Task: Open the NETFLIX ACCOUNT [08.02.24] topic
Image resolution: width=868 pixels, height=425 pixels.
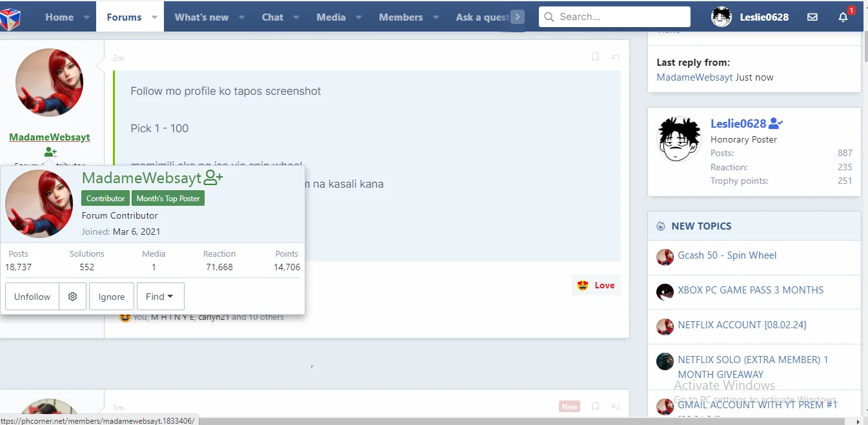Action: [742, 325]
